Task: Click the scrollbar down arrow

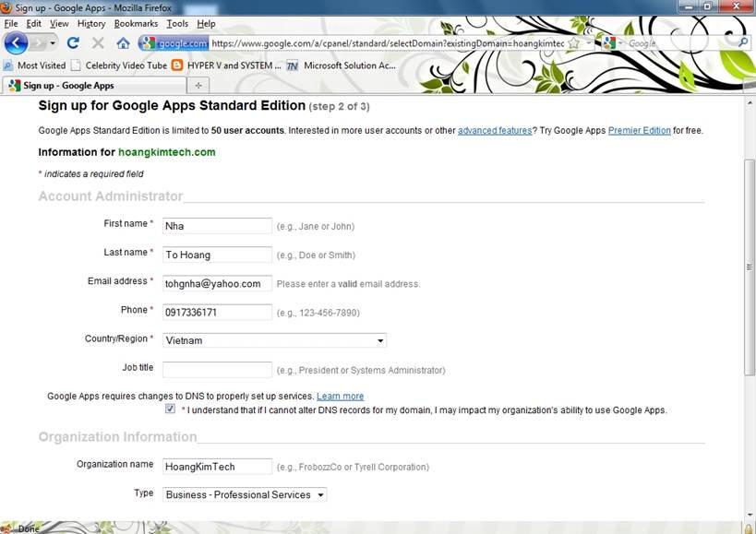Action: coord(750,515)
